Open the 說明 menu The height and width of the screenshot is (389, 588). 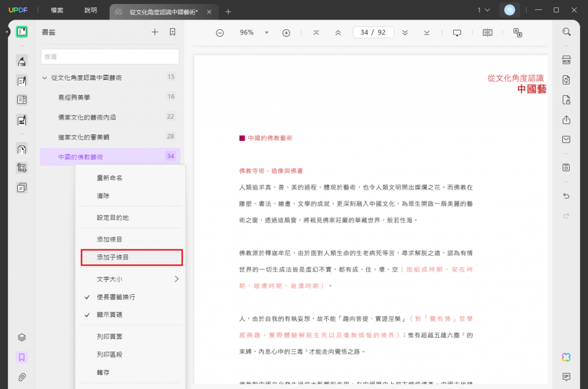coord(90,10)
